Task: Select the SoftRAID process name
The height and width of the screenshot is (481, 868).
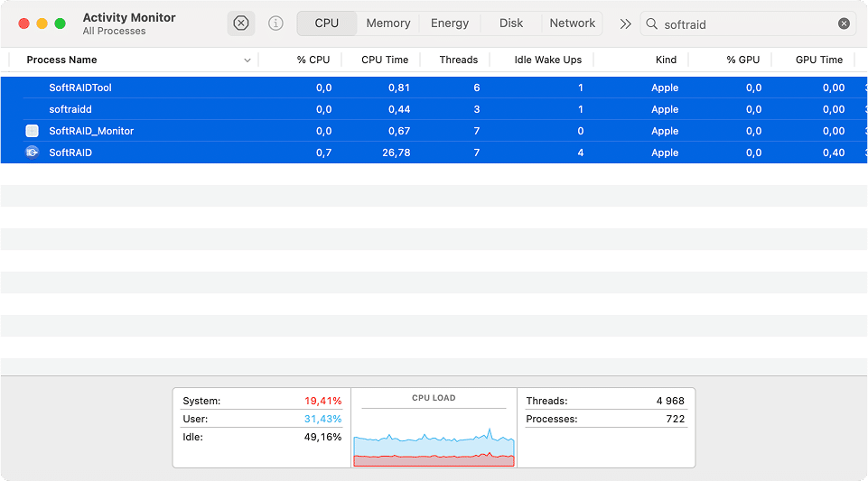Action: coord(70,153)
